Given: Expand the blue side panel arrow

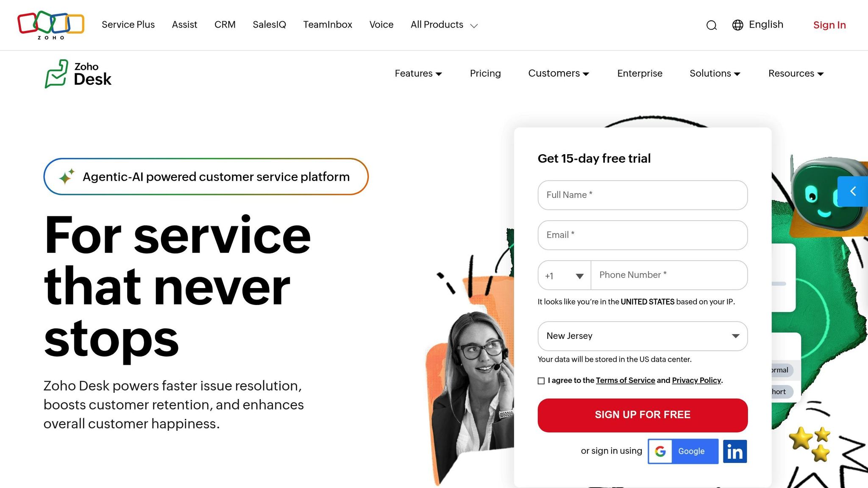Looking at the screenshot, I should (853, 191).
